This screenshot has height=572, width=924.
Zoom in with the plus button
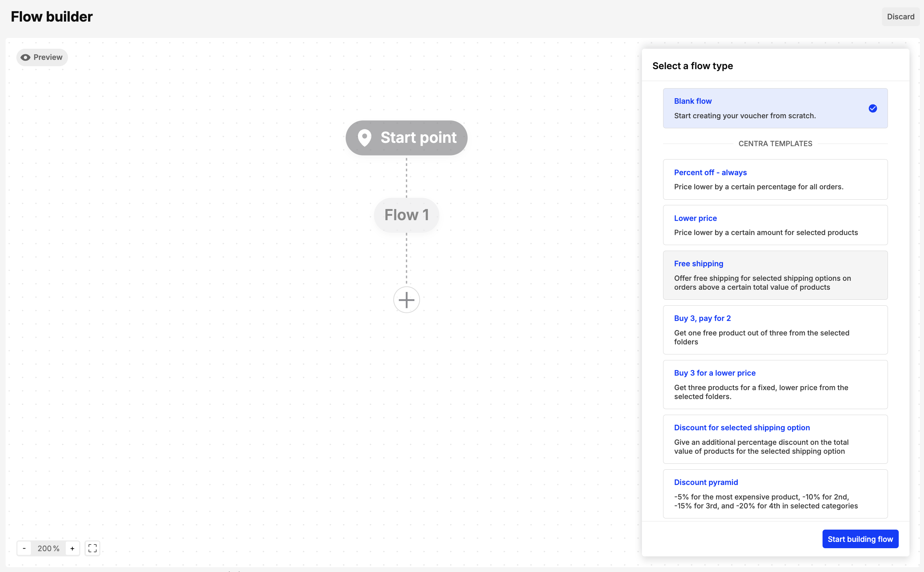click(72, 548)
